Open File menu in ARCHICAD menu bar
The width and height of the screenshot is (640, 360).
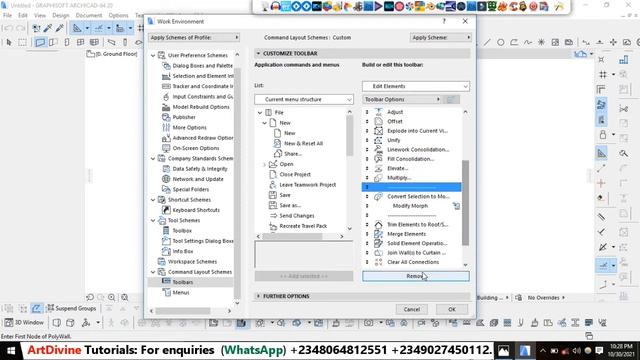7,16
